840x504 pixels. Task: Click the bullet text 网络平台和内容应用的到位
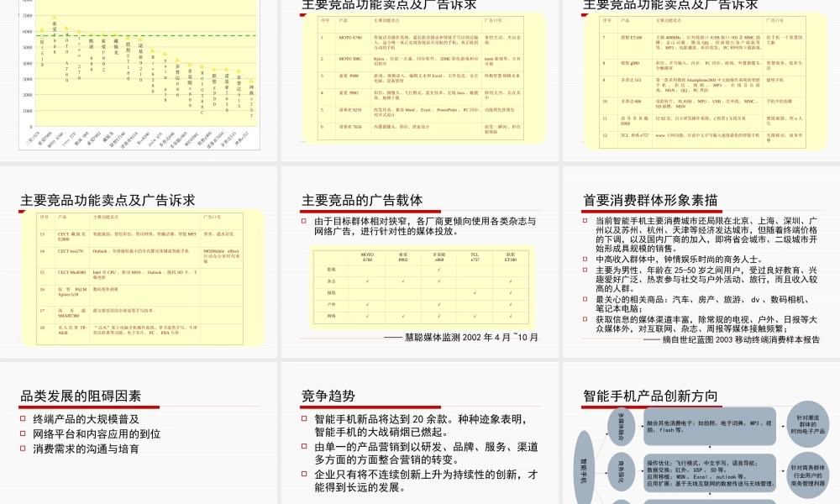pyautogui.click(x=97, y=433)
